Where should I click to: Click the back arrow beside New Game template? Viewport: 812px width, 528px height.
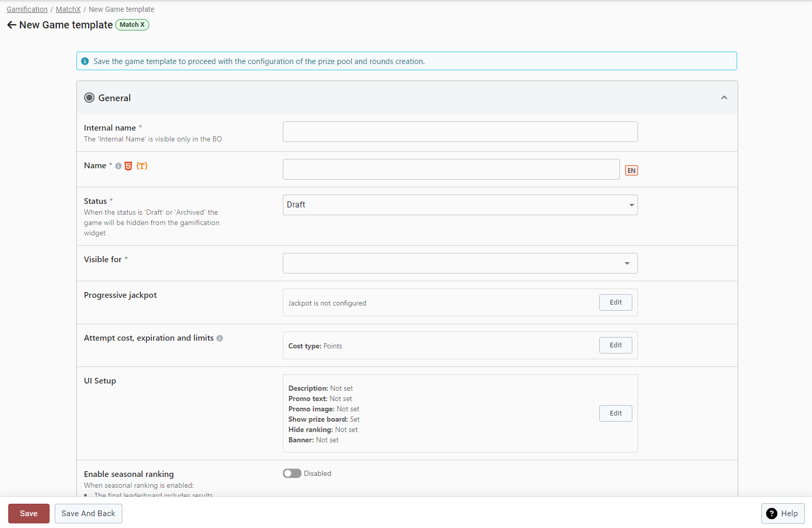[x=11, y=25]
